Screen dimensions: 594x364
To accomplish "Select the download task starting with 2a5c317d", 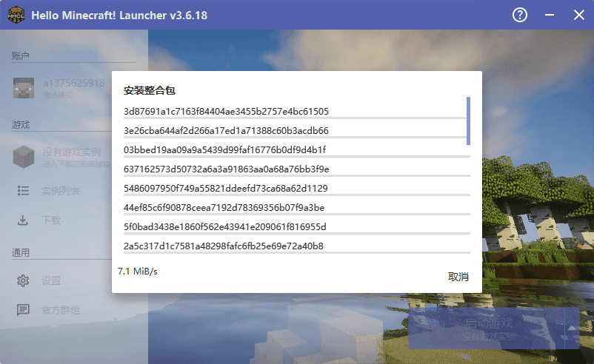I will pyautogui.click(x=223, y=246).
